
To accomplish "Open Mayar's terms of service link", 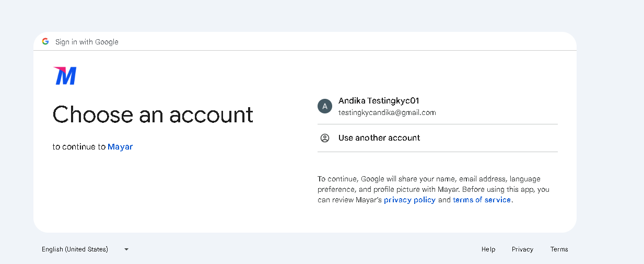I will click(482, 200).
